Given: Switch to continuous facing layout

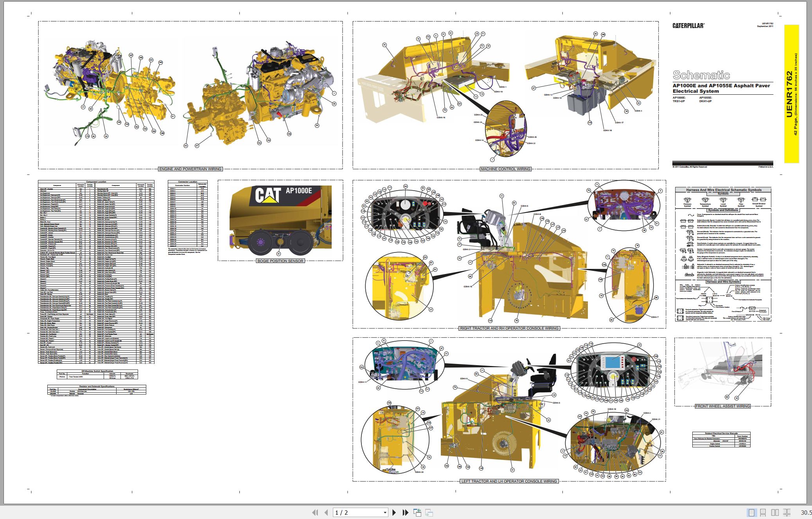Looking at the screenshot, I should (787, 512).
